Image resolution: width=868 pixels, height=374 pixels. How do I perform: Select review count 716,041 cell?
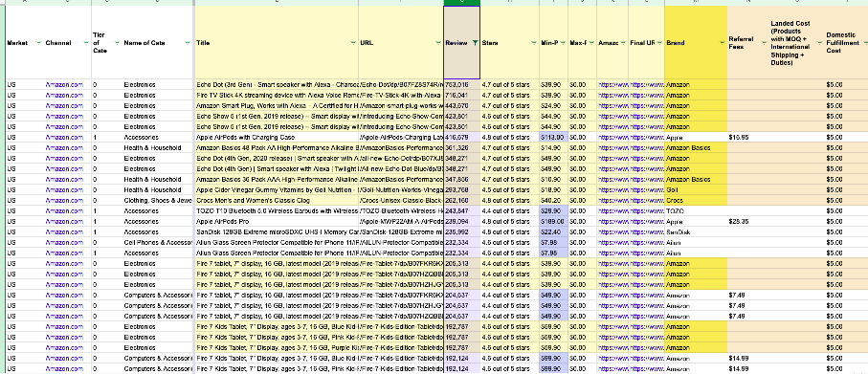[461, 95]
